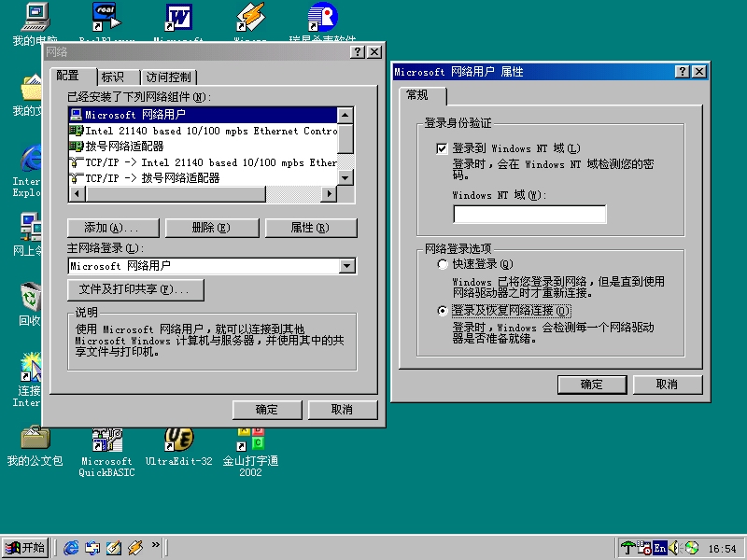Open Connect to Internet wizard icon
Screen dimensions: 747x560
(x=31, y=368)
